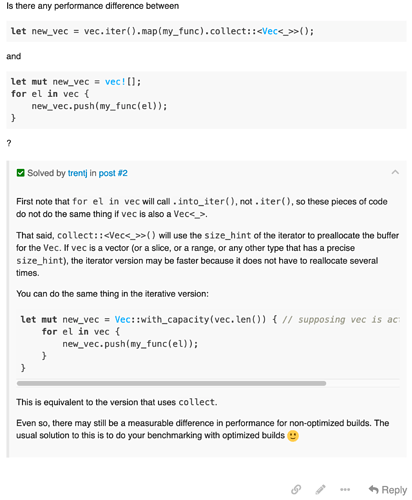Click the blue Vec keyword in first snippet
The image size is (412, 500).
(270, 31)
